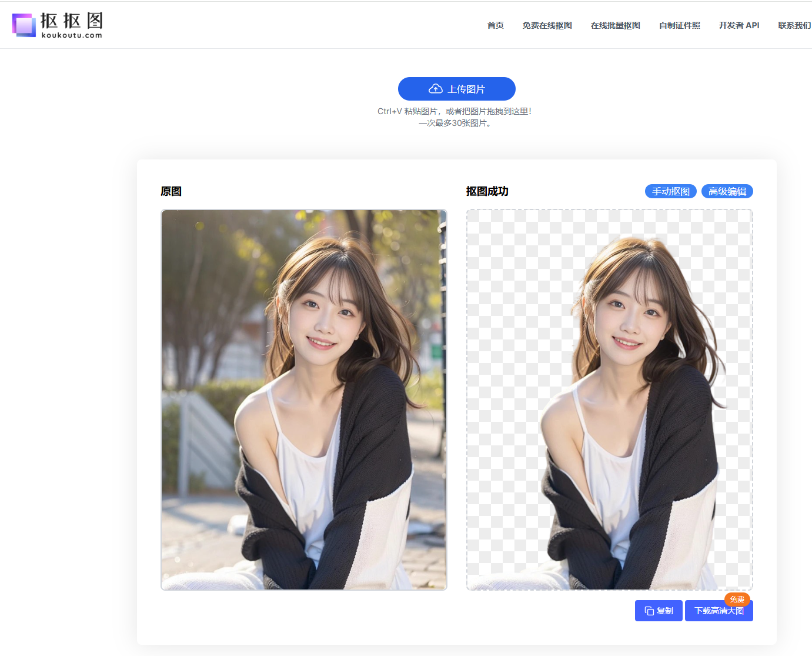Go to the 首页 home page

[x=495, y=25]
